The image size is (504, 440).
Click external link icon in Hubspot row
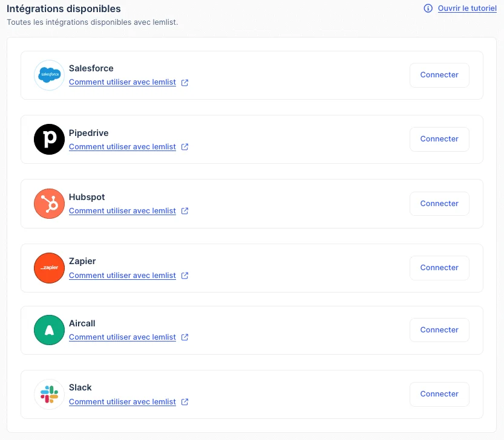(185, 211)
